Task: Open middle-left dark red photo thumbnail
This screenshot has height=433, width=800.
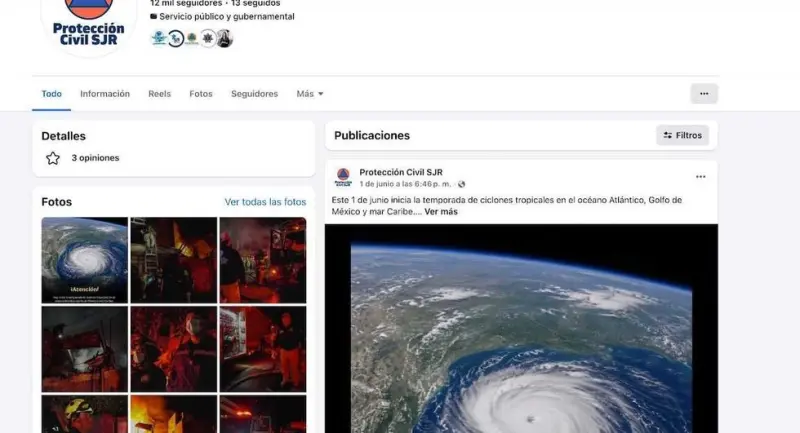Action: click(x=85, y=349)
